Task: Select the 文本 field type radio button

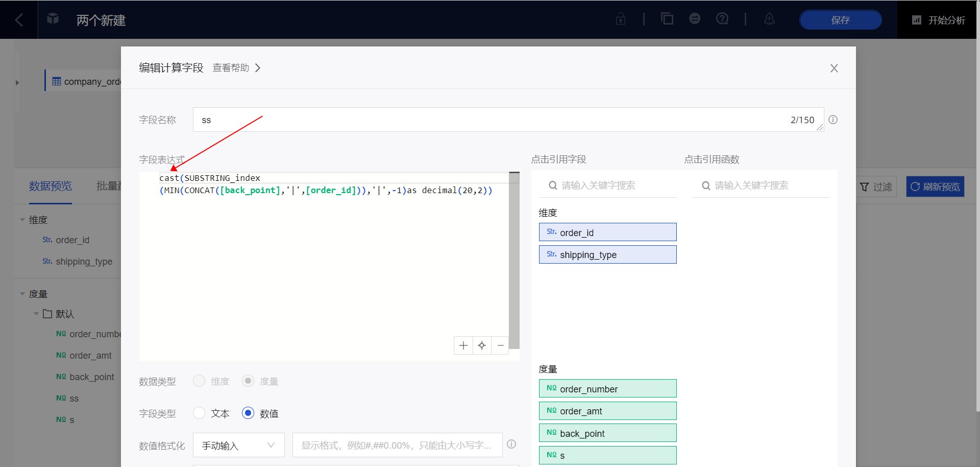Action: (199, 413)
